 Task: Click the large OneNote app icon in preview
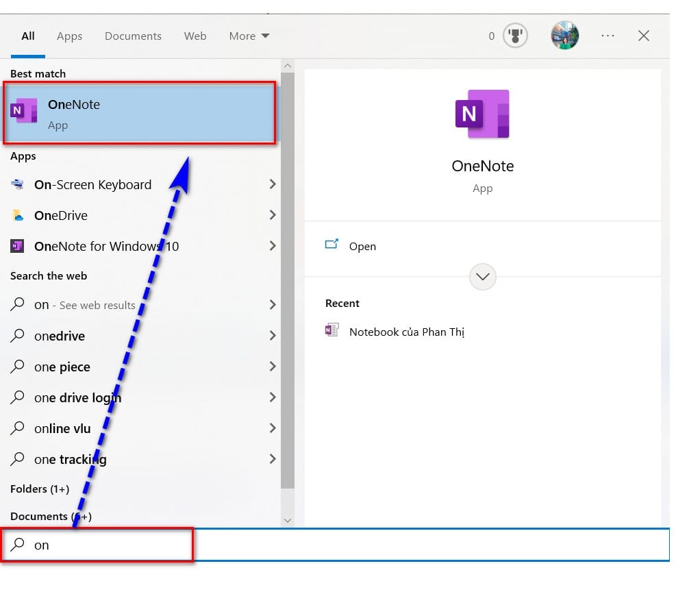pos(483,115)
